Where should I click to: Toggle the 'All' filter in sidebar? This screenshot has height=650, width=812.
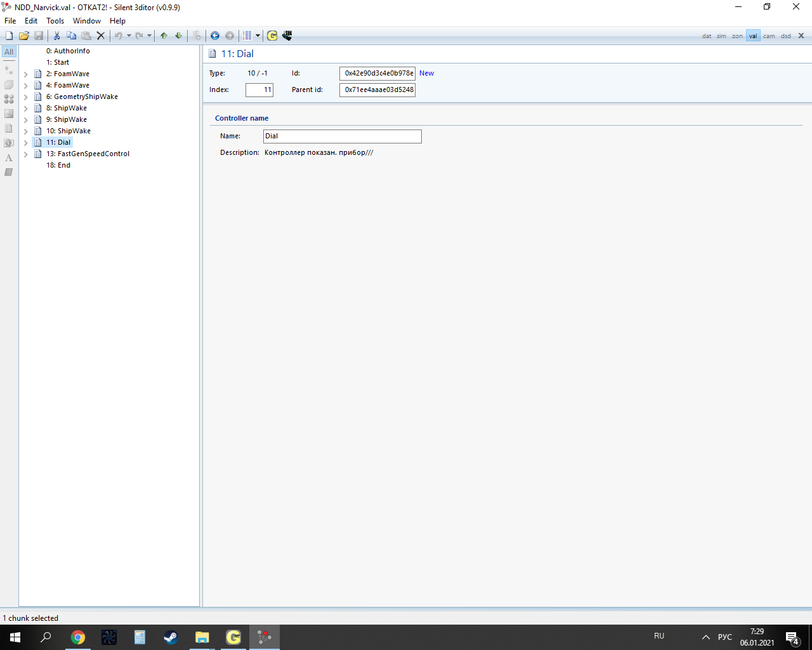9,51
